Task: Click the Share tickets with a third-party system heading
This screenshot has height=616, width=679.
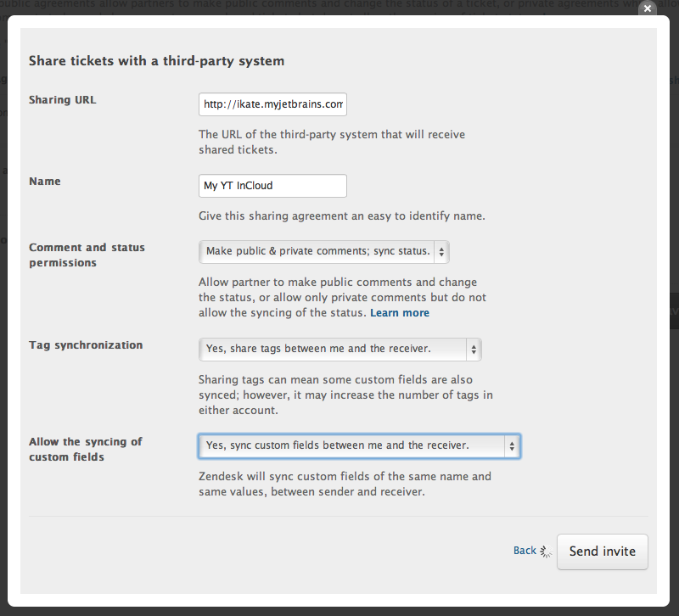Action: (156, 61)
